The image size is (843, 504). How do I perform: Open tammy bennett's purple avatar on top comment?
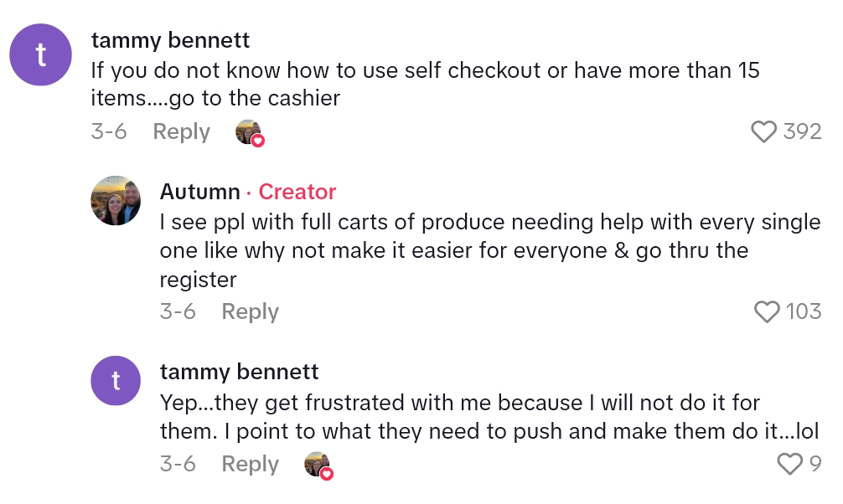(39, 54)
